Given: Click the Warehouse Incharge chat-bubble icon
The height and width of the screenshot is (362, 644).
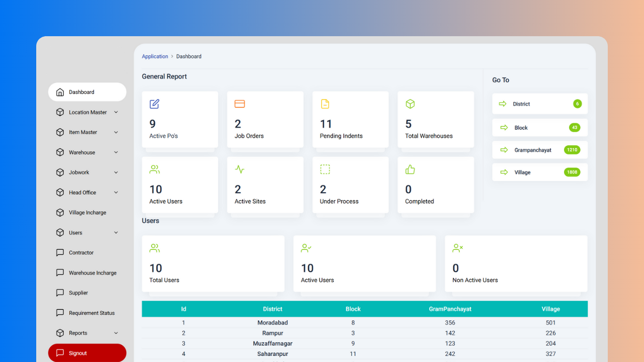Looking at the screenshot, I should pyautogui.click(x=60, y=273).
